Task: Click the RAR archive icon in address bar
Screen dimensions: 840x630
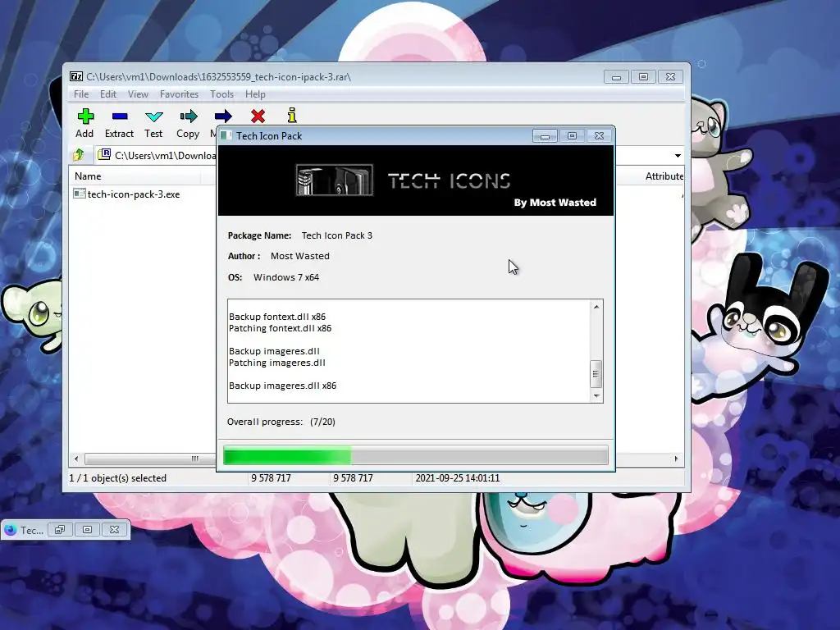Action: [104, 155]
